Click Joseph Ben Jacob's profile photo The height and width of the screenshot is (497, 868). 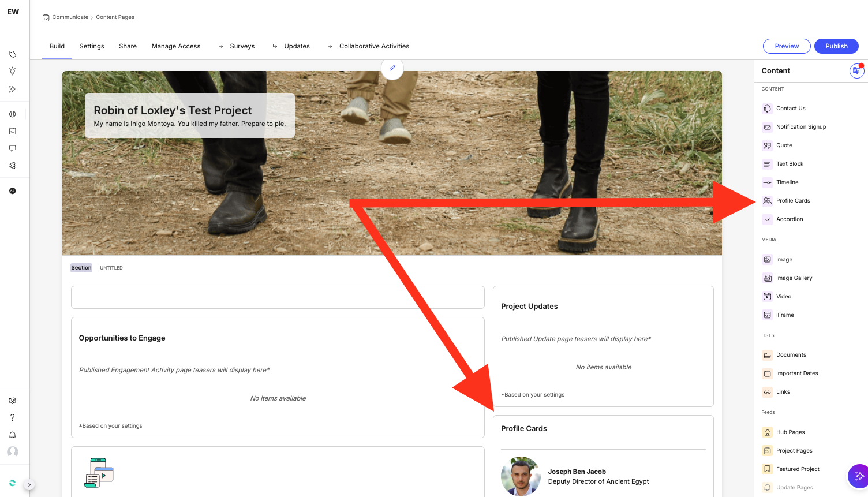pos(521,477)
